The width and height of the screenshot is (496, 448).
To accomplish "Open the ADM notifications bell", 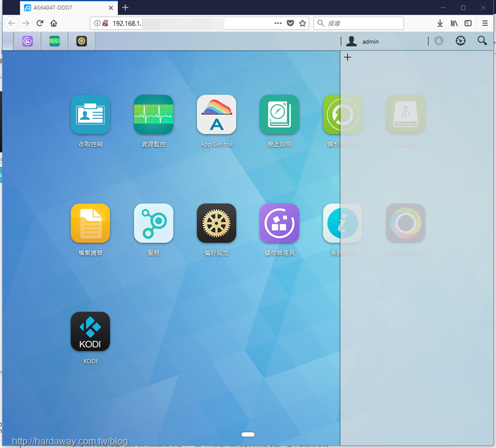I will click(438, 41).
